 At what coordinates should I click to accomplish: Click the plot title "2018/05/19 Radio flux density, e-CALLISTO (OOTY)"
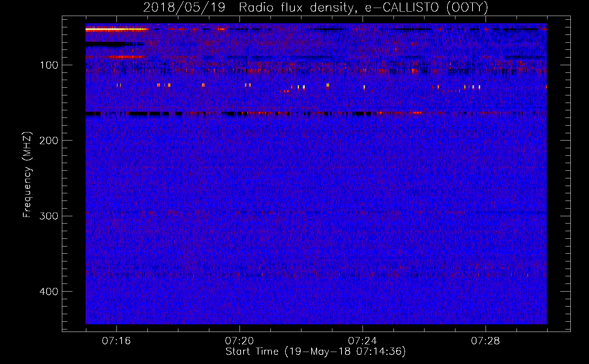(x=316, y=7)
